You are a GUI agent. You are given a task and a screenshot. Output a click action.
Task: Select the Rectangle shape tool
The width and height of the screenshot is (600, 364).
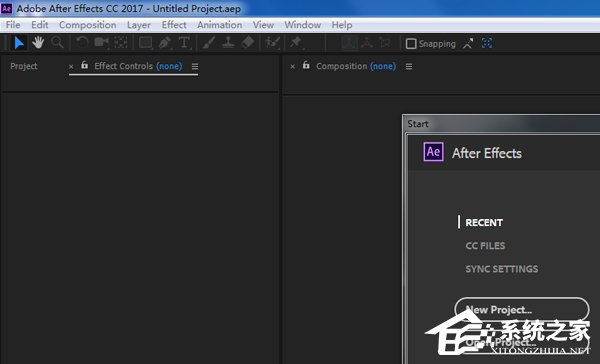(x=145, y=43)
